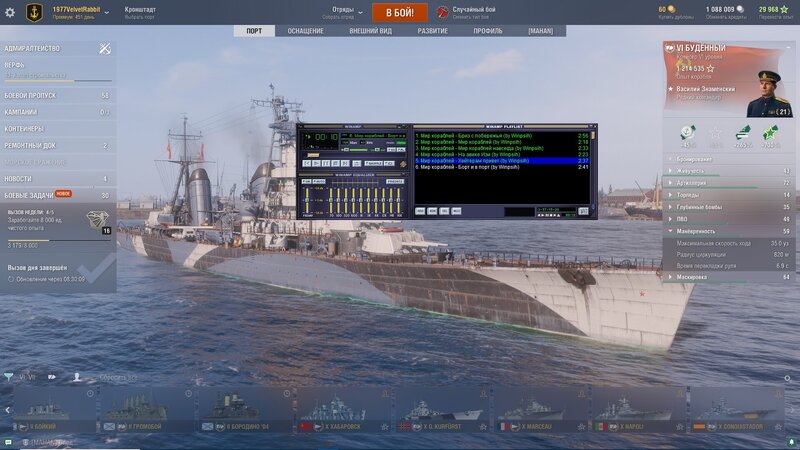Image resolution: width=800 pixels, height=450 pixels.
Task: Click equalizer PRESETS button
Action: pos(395,182)
